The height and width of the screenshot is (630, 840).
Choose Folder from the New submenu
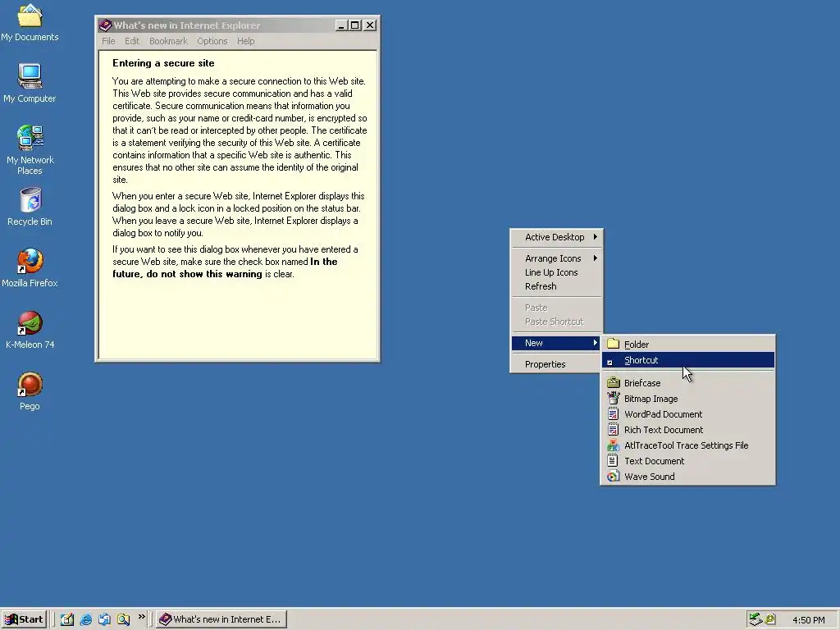tap(688, 345)
